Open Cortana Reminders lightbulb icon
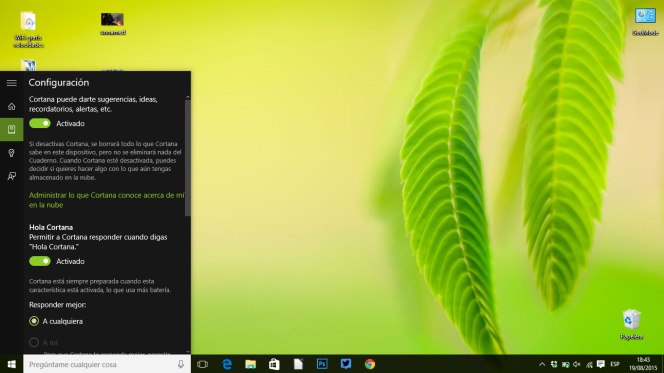The height and width of the screenshot is (373, 664). pos(11,153)
